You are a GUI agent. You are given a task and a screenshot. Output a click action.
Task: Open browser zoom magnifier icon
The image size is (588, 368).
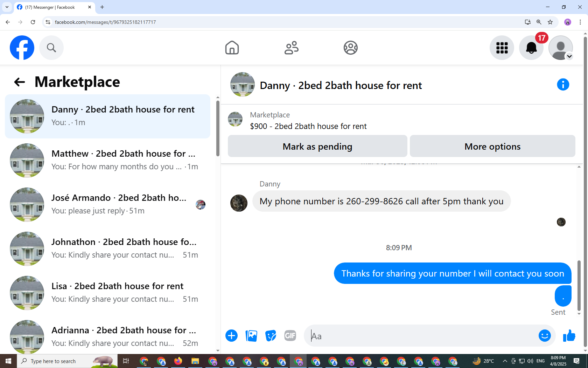[539, 22]
